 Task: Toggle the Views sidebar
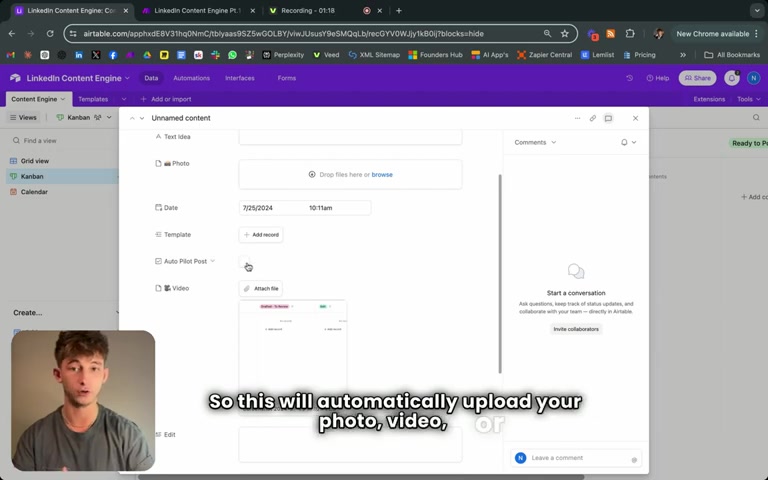(x=23, y=118)
